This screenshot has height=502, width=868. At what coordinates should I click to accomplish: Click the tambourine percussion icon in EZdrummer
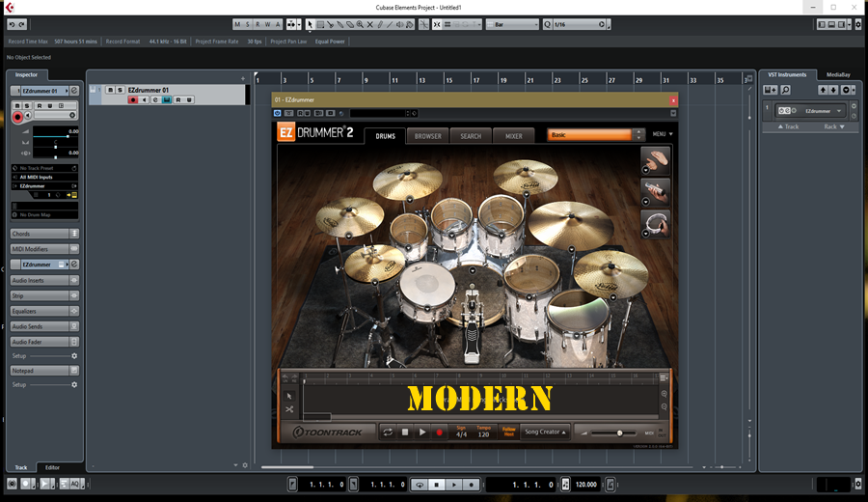point(656,224)
